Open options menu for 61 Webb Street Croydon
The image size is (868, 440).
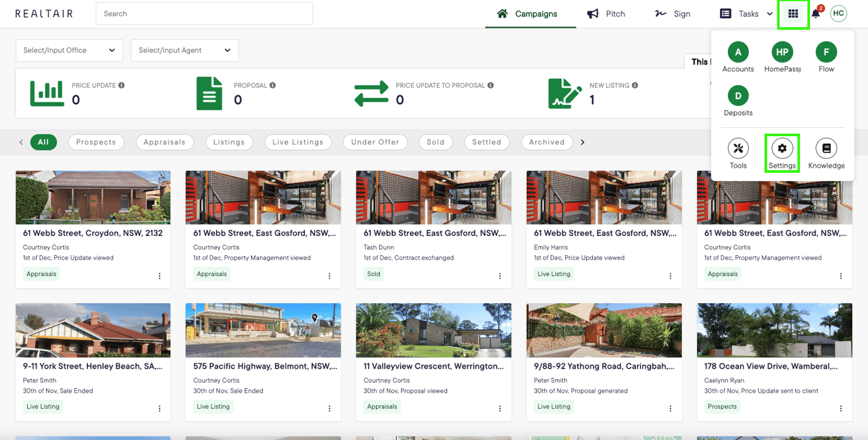[x=158, y=275]
